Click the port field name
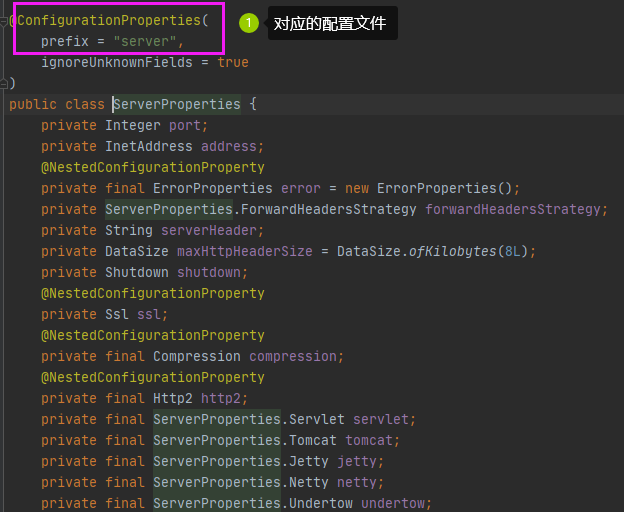 click(185, 126)
